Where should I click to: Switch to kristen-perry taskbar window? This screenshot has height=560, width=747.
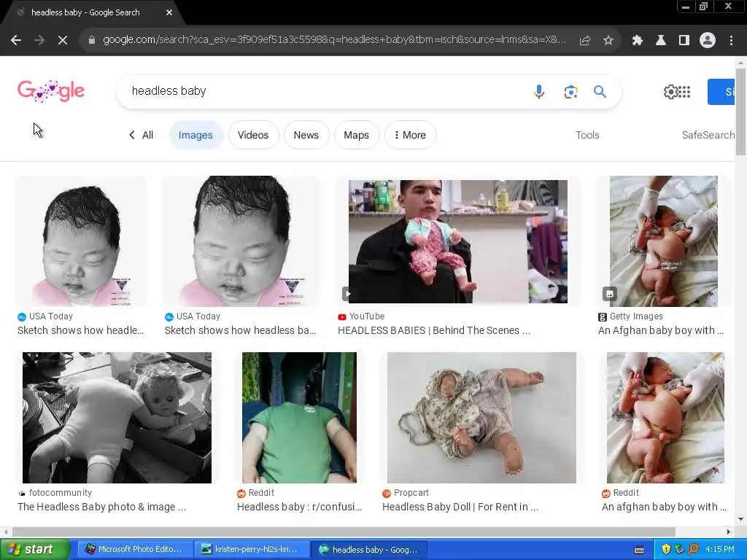(x=251, y=550)
